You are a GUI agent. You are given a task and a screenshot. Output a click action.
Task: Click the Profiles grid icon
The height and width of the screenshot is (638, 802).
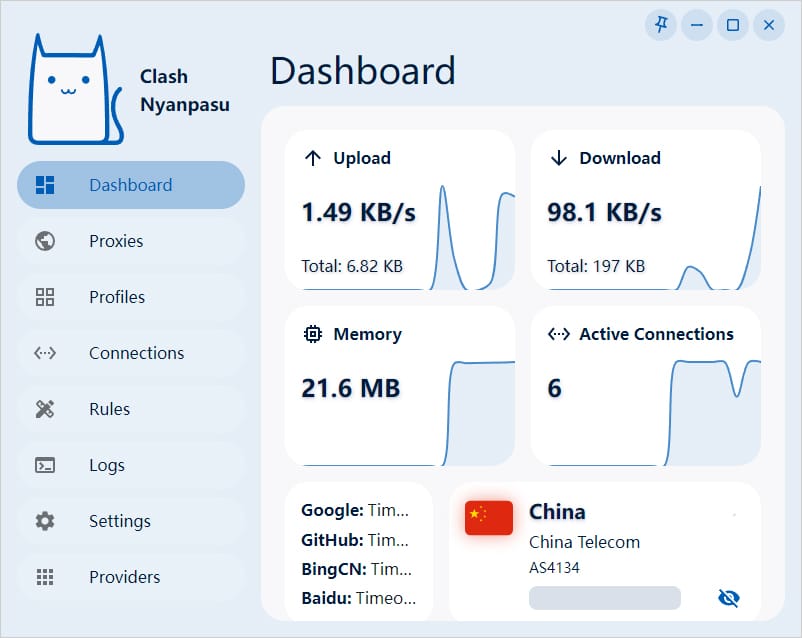click(45, 297)
